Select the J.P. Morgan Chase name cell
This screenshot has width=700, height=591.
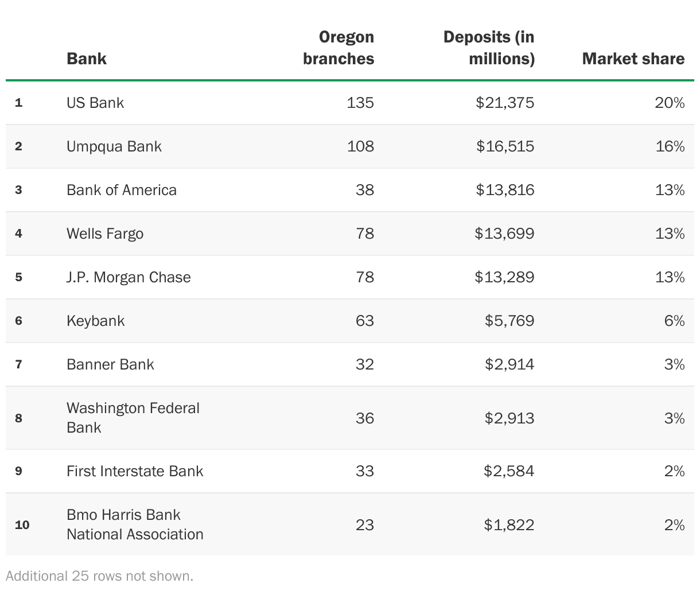(x=129, y=277)
